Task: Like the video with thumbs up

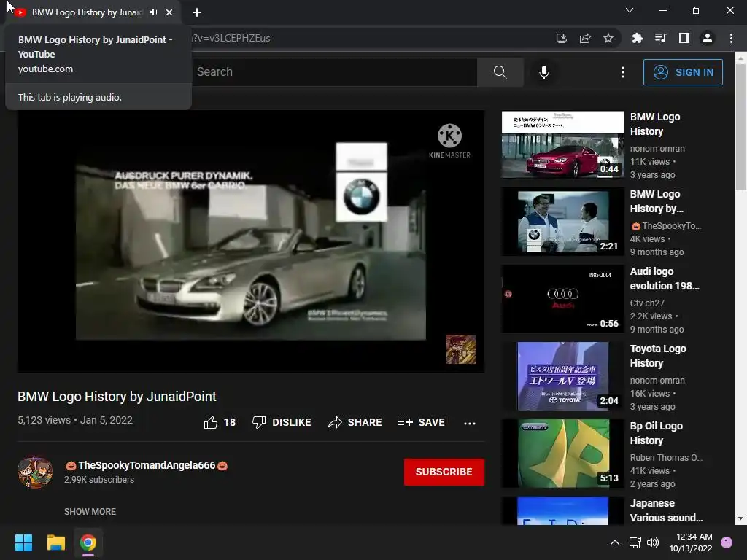Action: point(220,422)
